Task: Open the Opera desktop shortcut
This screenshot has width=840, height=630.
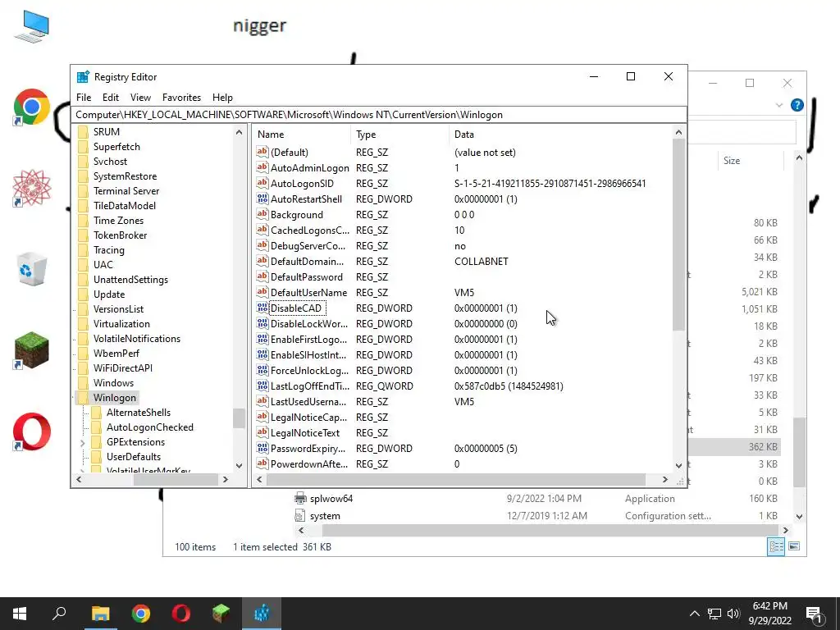Action: point(32,431)
